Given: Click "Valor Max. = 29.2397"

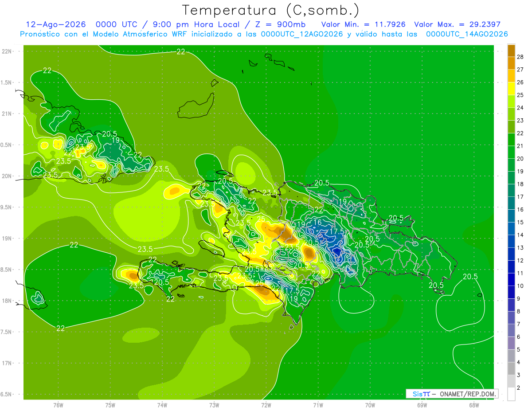Looking at the screenshot, I should point(457,24).
